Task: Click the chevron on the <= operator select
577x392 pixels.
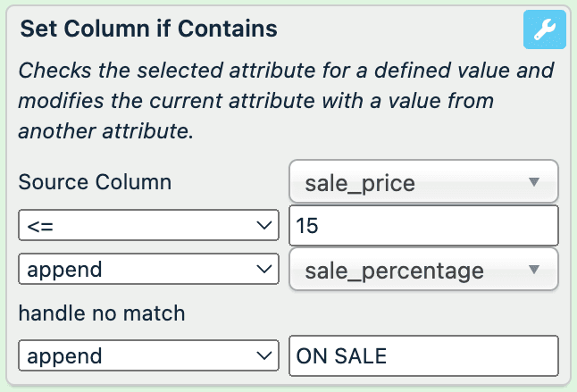Action: (x=263, y=226)
